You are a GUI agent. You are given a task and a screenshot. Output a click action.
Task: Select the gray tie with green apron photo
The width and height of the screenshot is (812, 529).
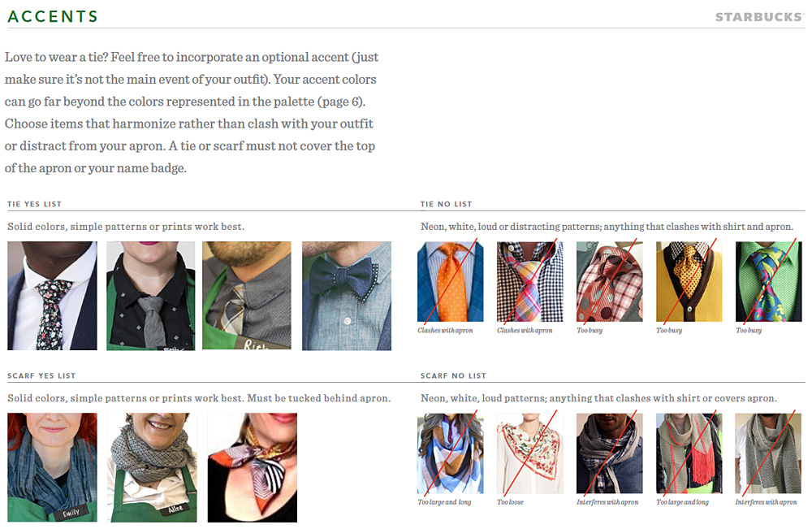pyautogui.click(x=151, y=296)
